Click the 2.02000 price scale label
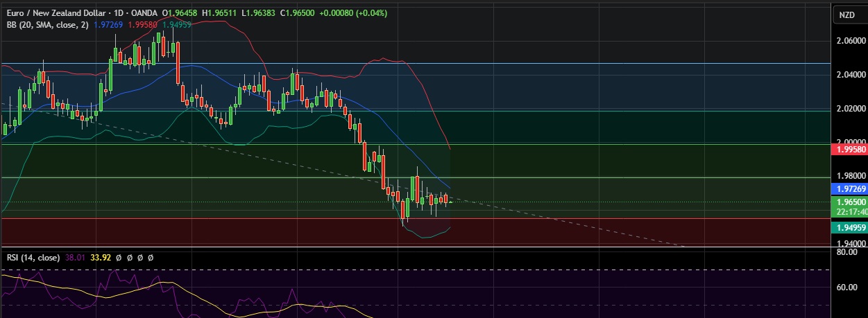 pyautogui.click(x=851, y=109)
